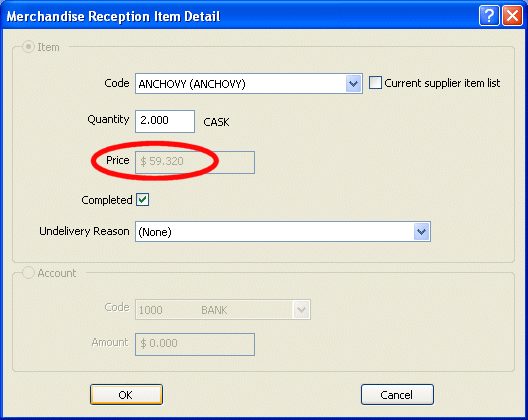
Task: Click the Cancel button
Action: [x=397, y=394]
